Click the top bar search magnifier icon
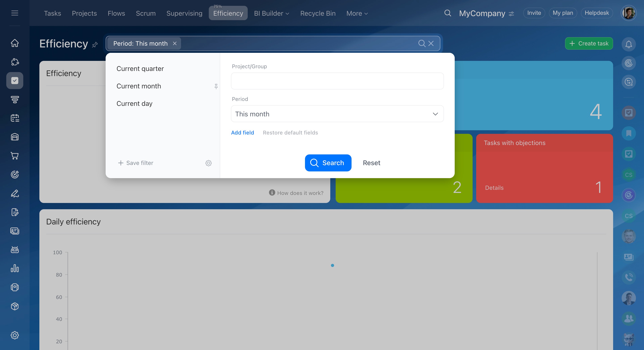644x350 pixels. [x=448, y=13]
